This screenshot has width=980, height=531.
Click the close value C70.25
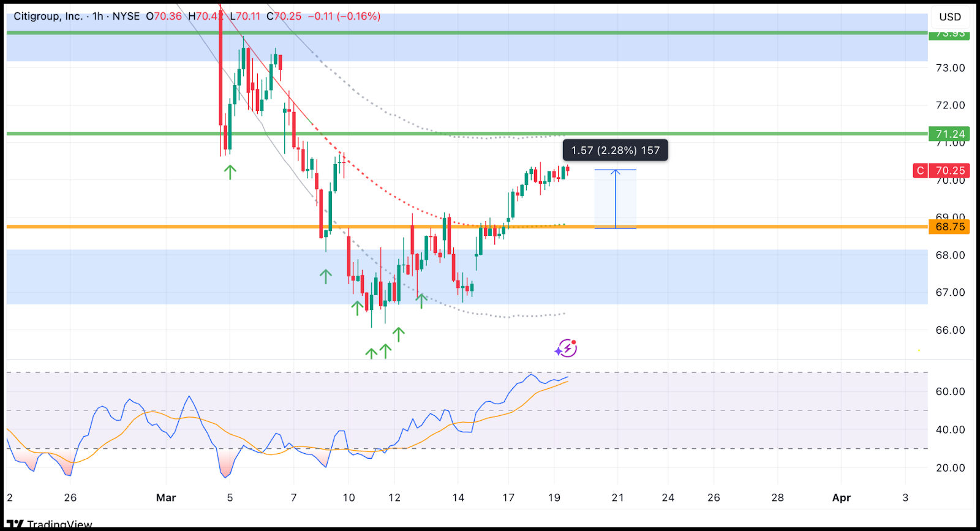pos(284,16)
